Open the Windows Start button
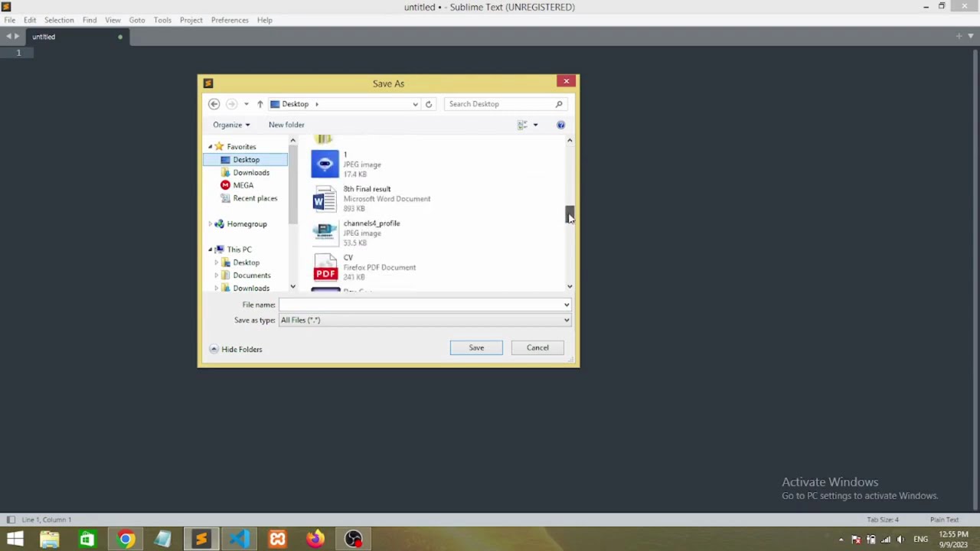 coord(15,539)
